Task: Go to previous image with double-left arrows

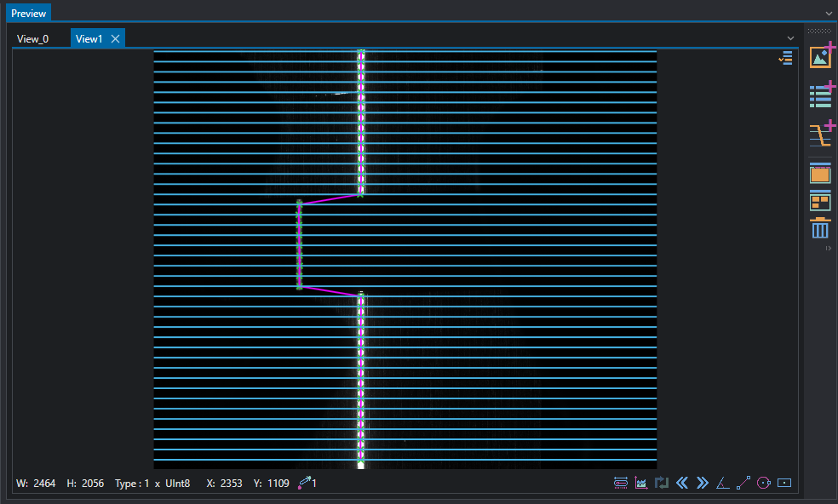Action: click(x=682, y=484)
